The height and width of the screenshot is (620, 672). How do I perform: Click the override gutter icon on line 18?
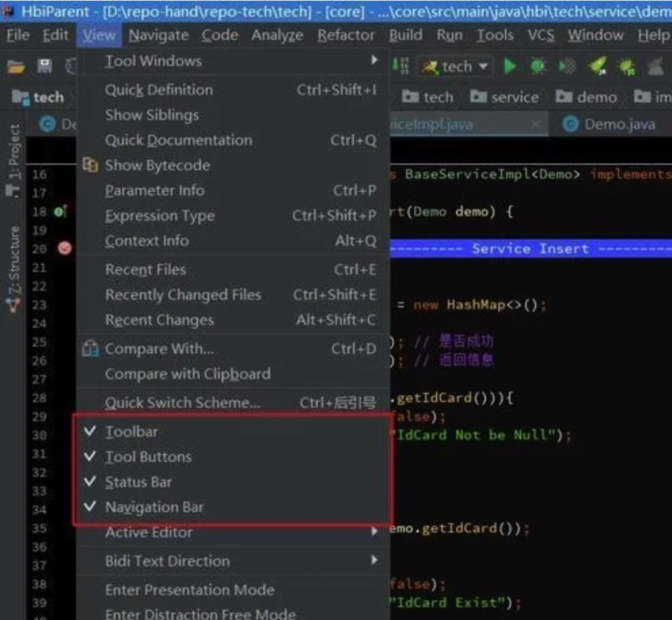coord(60,212)
